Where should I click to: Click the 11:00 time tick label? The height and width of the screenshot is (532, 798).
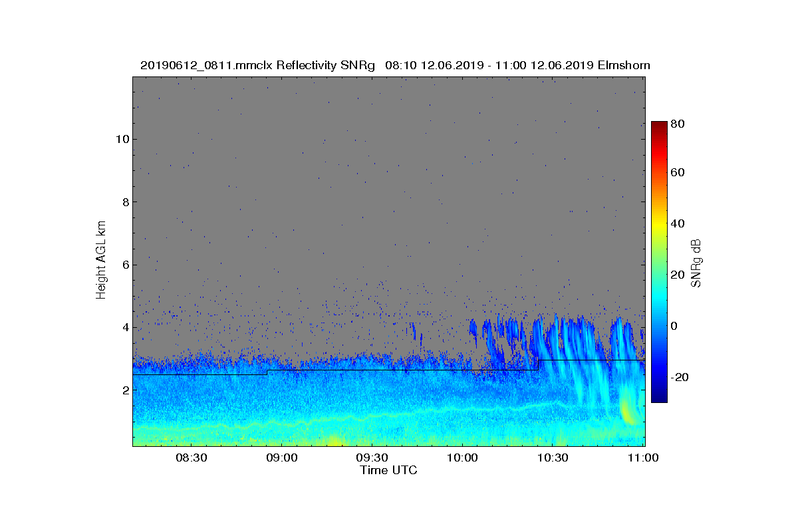644,458
